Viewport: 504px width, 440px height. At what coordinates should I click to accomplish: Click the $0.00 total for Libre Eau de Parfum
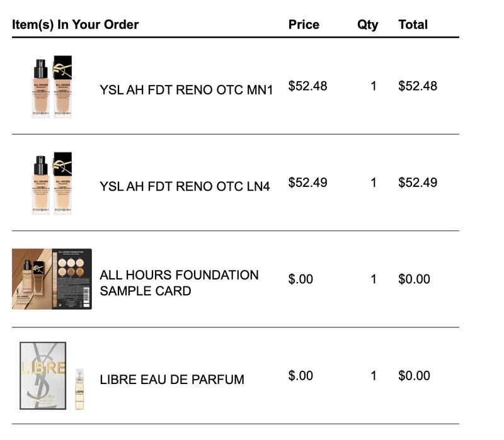pos(414,376)
